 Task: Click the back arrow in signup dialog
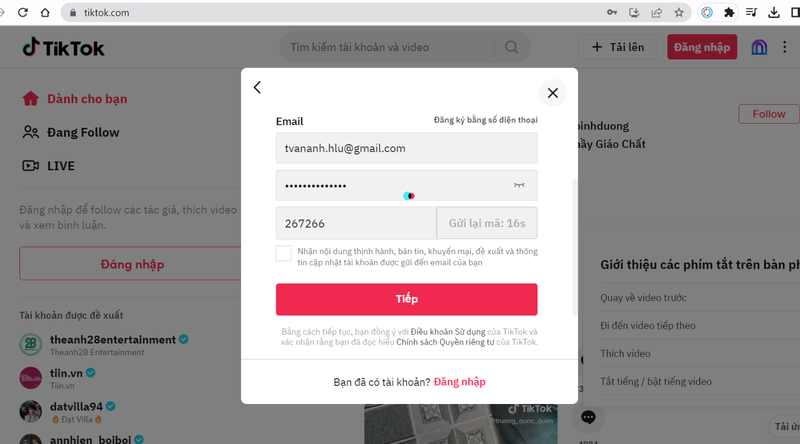pos(257,88)
